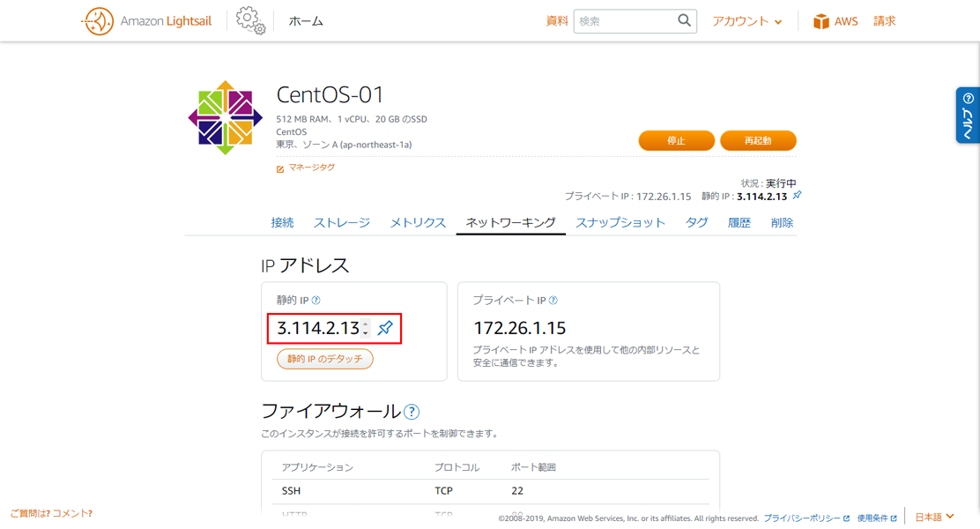The image size is (980, 529).
Task: Select the ネットワーキング tab
Action: point(510,222)
